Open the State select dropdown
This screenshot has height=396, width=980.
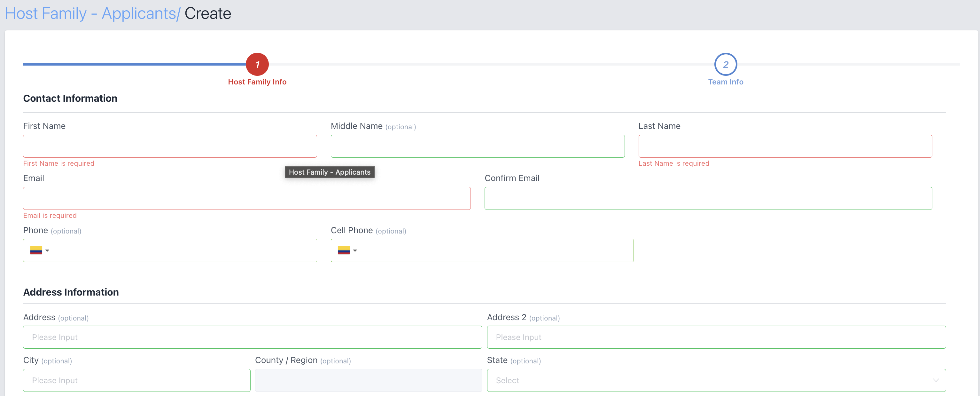coord(716,380)
